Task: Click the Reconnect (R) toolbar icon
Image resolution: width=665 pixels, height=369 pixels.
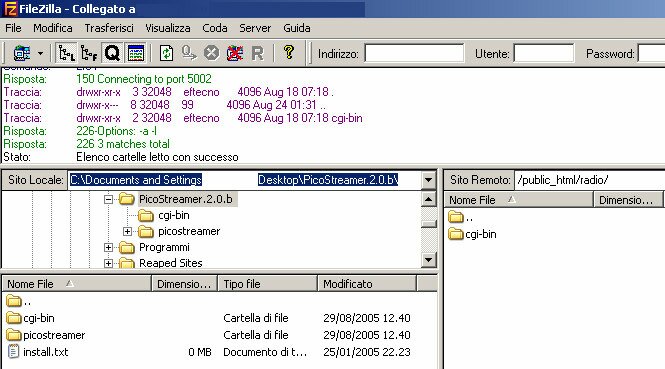Action: pyautogui.click(x=257, y=53)
